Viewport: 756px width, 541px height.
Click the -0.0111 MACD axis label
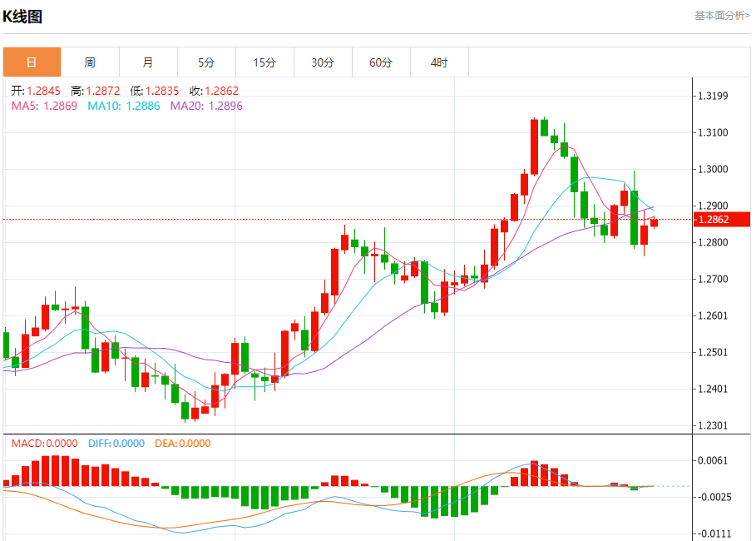(x=714, y=534)
